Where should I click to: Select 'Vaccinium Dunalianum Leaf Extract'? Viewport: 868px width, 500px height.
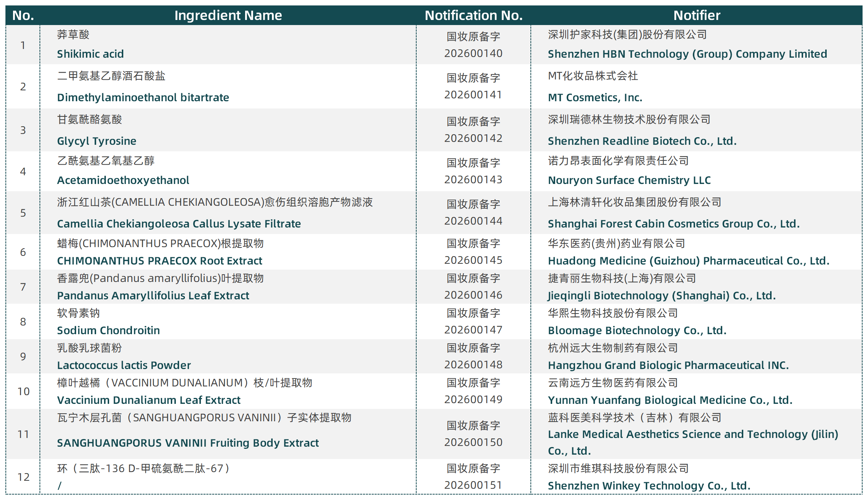point(149,400)
